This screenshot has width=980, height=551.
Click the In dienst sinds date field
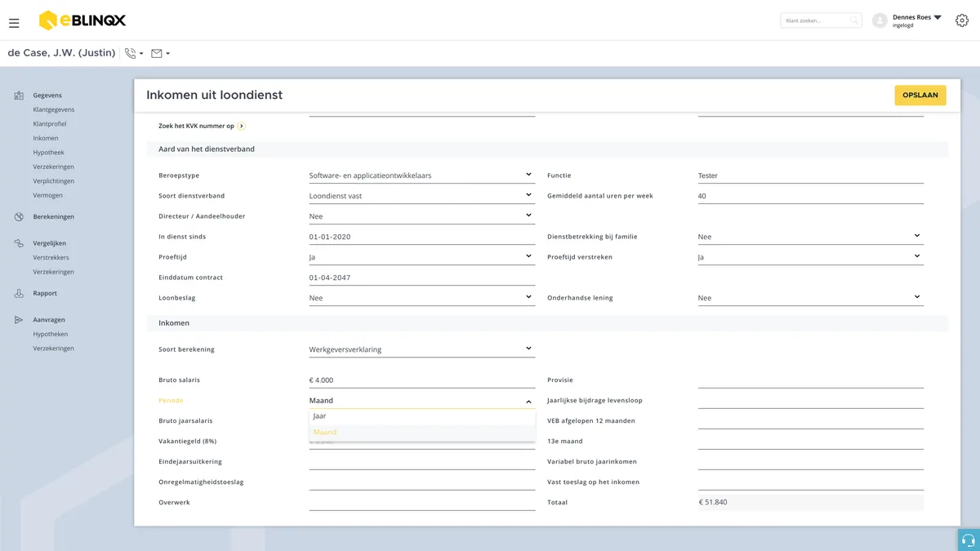(x=422, y=237)
